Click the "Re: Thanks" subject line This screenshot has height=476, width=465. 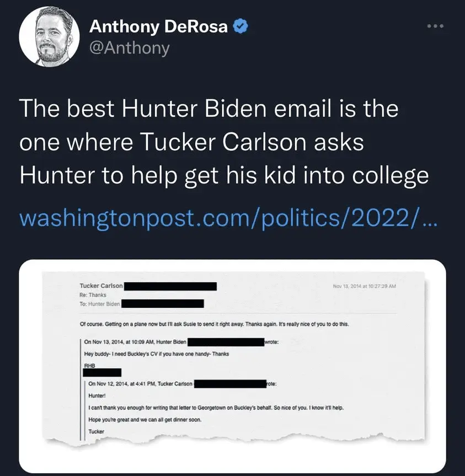tap(93, 295)
